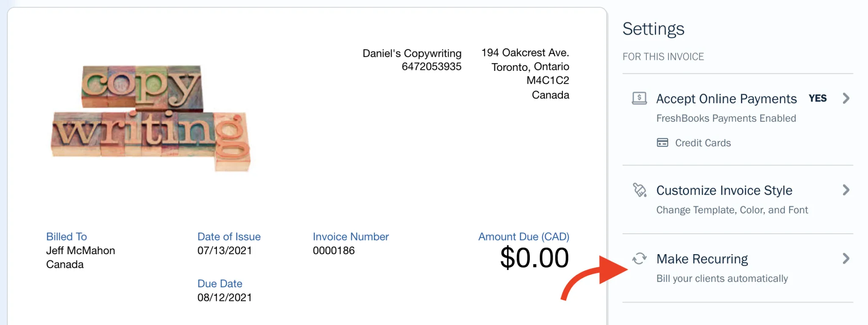Click the $0.00 amount due
Viewport: 868px width, 325px height.
tap(534, 258)
